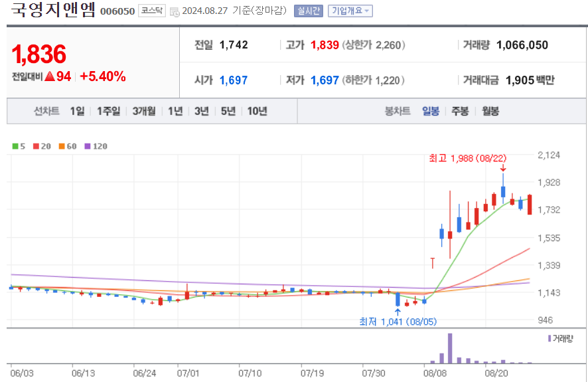This screenshot has width=588, height=382.
Task: Click the 최고 1,988 (08/22) label
Action: point(468,158)
